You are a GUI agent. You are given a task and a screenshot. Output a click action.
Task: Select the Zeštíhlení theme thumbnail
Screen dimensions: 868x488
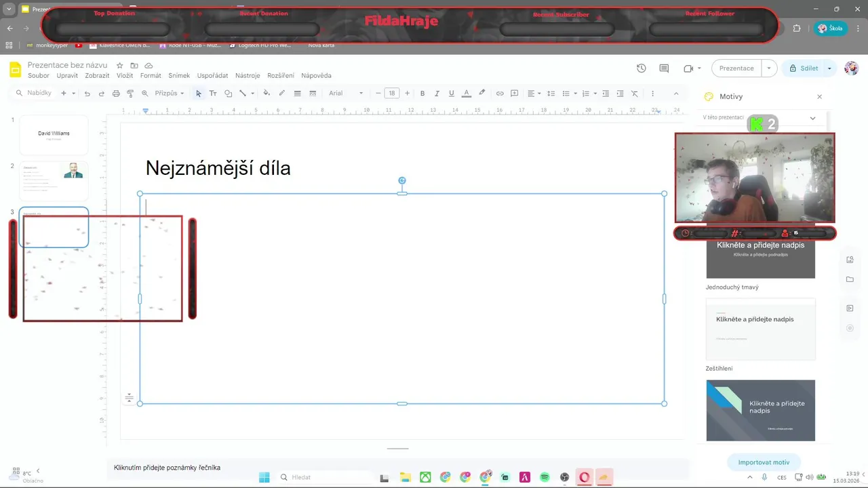coord(760,329)
